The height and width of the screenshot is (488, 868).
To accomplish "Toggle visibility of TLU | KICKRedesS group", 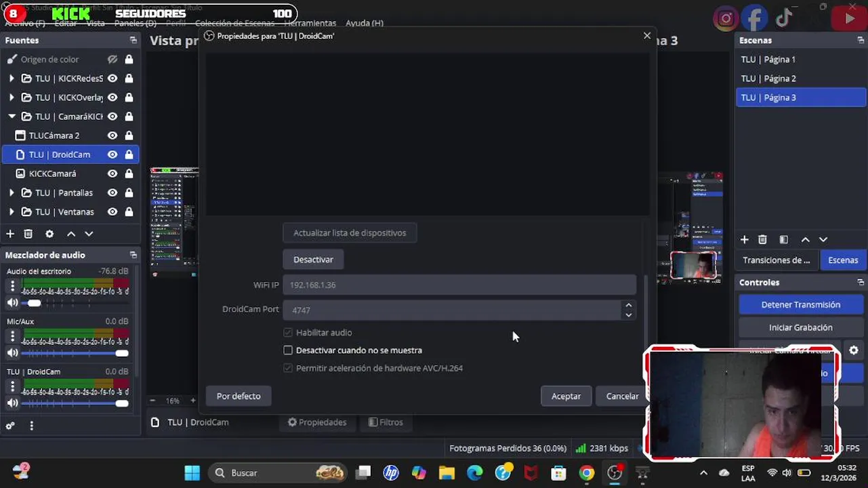I will pos(112,79).
